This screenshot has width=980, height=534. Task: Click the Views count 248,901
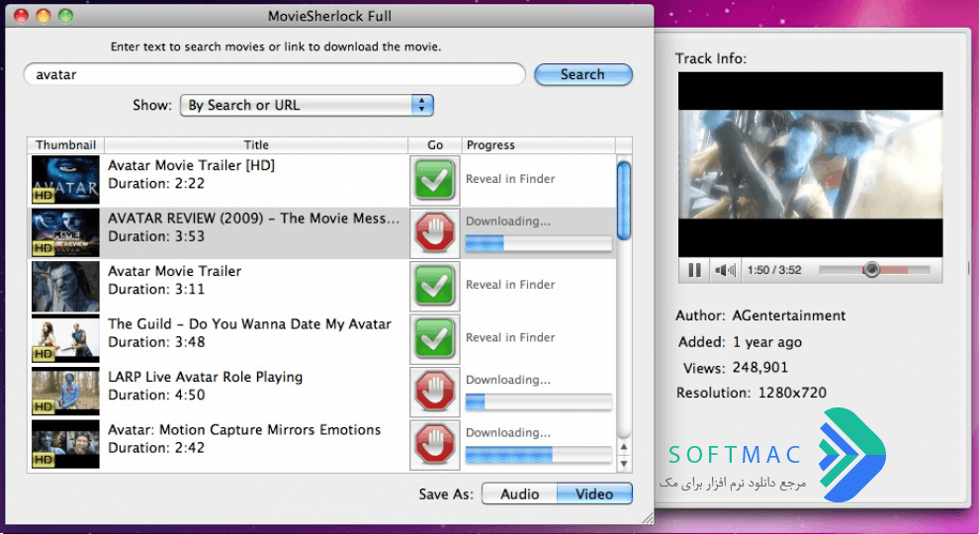click(760, 368)
